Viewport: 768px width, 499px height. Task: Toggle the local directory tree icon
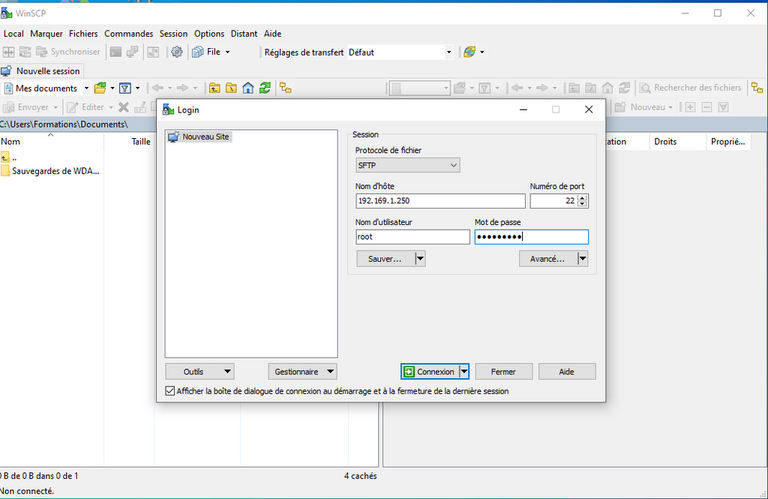tap(285, 88)
